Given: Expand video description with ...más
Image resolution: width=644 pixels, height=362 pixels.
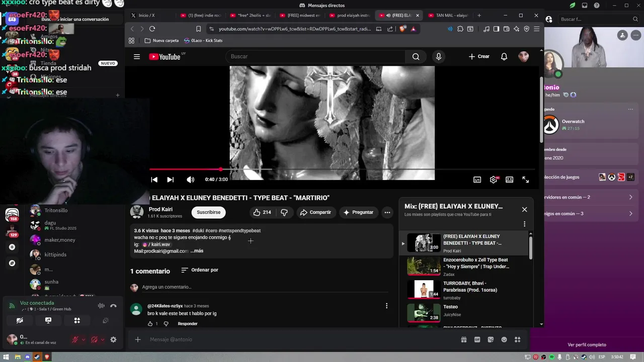Looking at the screenshot, I should click(x=197, y=251).
